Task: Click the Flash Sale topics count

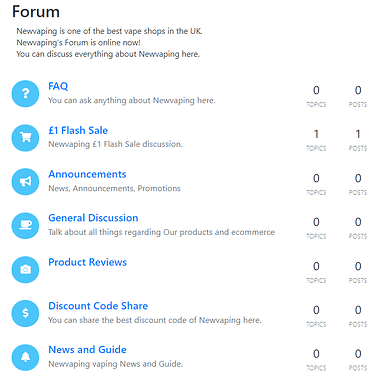Action: pyautogui.click(x=316, y=134)
